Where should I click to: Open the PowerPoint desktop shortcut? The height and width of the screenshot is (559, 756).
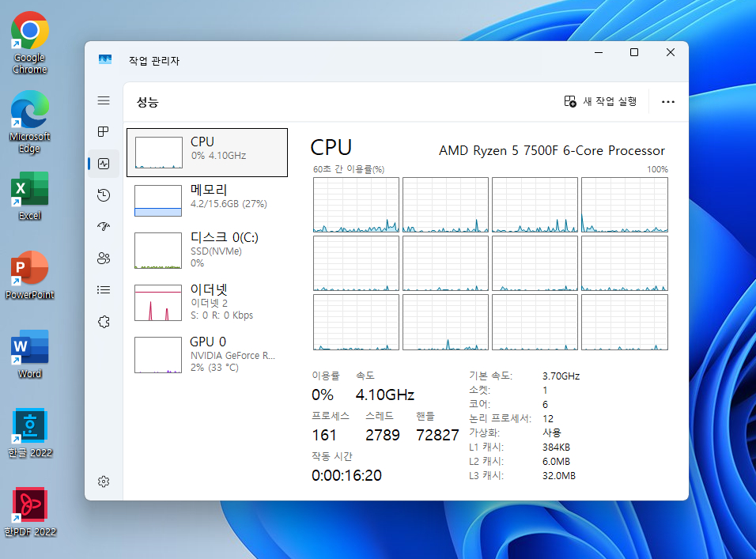click(28, 269)
